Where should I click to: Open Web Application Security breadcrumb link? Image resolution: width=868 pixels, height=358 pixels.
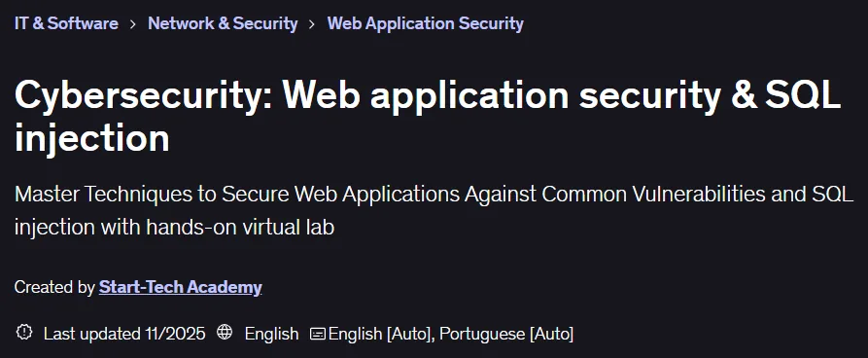(x=425, y=23)
